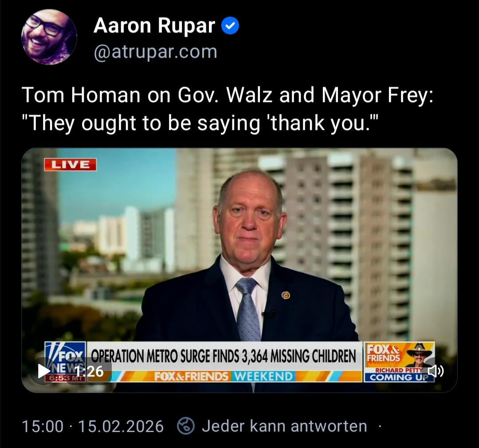Click the post date 15.02.2026

pyautogui.click(x=121, y=426)
